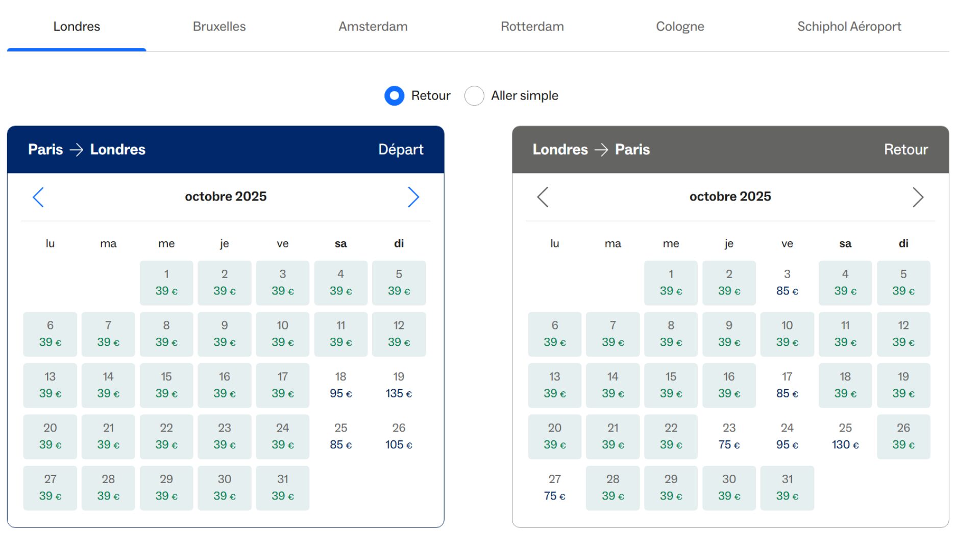
Task: Choose October 23 at 75 € return
Action: pos(729,437)
